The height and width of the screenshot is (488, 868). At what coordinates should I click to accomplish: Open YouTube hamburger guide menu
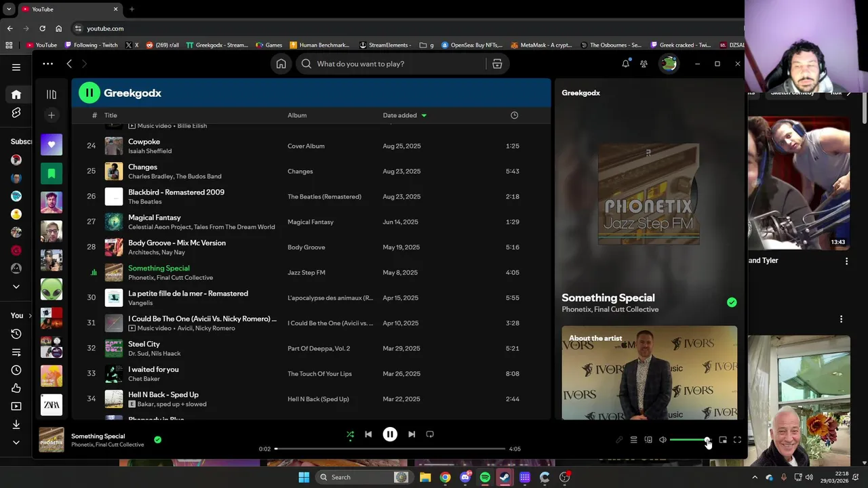(x=16, y=67)
